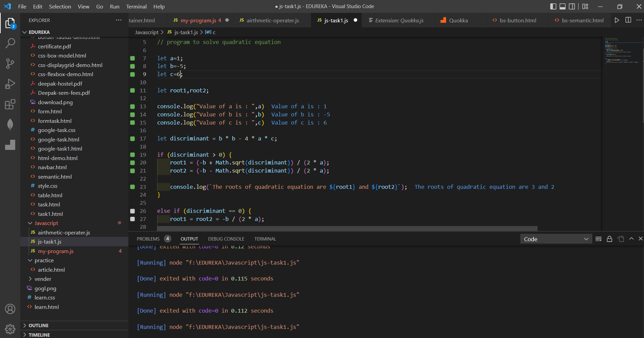Image resolution: width=644 pixels, height=338 pixels.
Task: Select the Quokka leaf icon in activity bar
Action: pyautogui.click(x=10, y=125)
